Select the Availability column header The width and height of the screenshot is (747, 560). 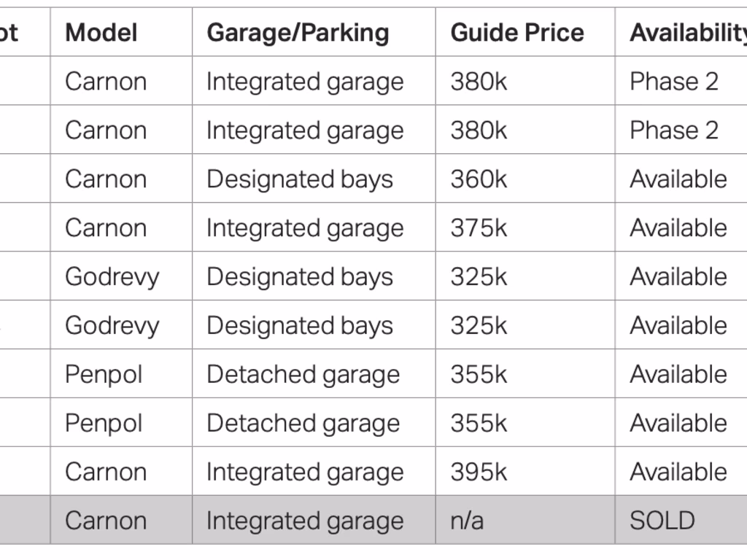pos(687,32)
